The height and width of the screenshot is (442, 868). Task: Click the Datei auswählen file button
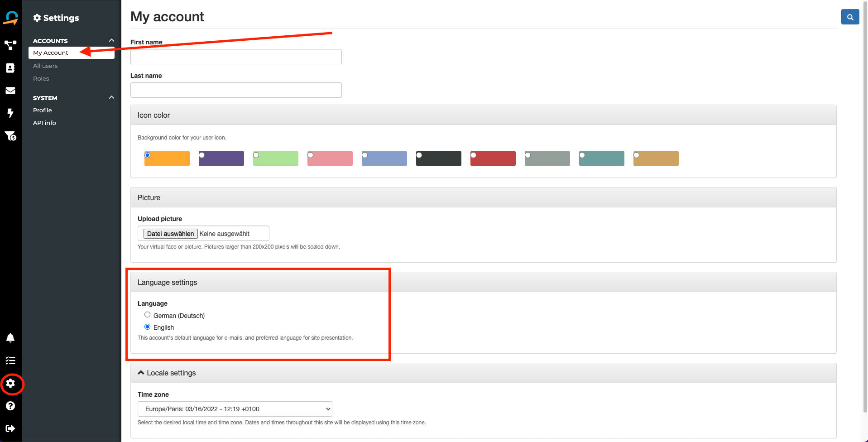(x=170, y=234)
